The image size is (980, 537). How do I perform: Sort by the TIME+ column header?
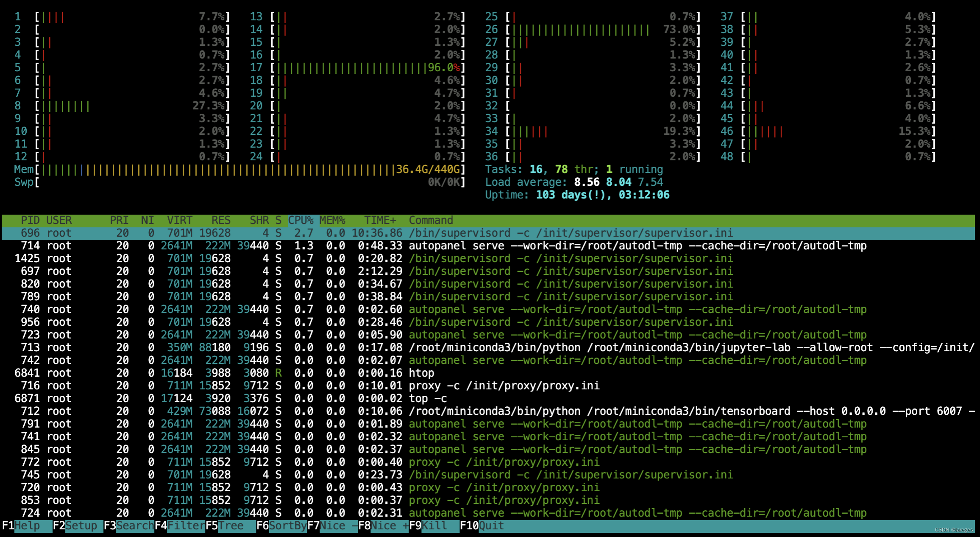pyautogui.click(x=380, y=221)
